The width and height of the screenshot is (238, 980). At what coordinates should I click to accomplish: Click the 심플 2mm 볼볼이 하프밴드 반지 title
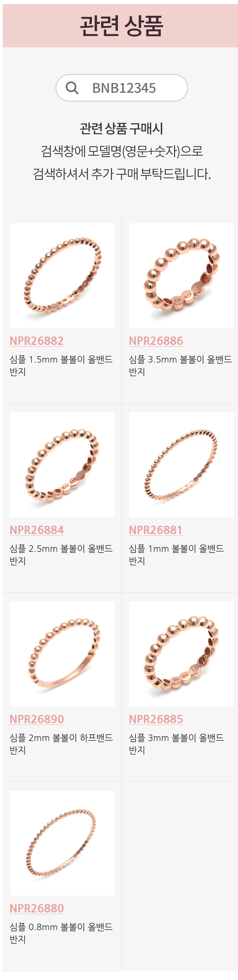point(61,743)
